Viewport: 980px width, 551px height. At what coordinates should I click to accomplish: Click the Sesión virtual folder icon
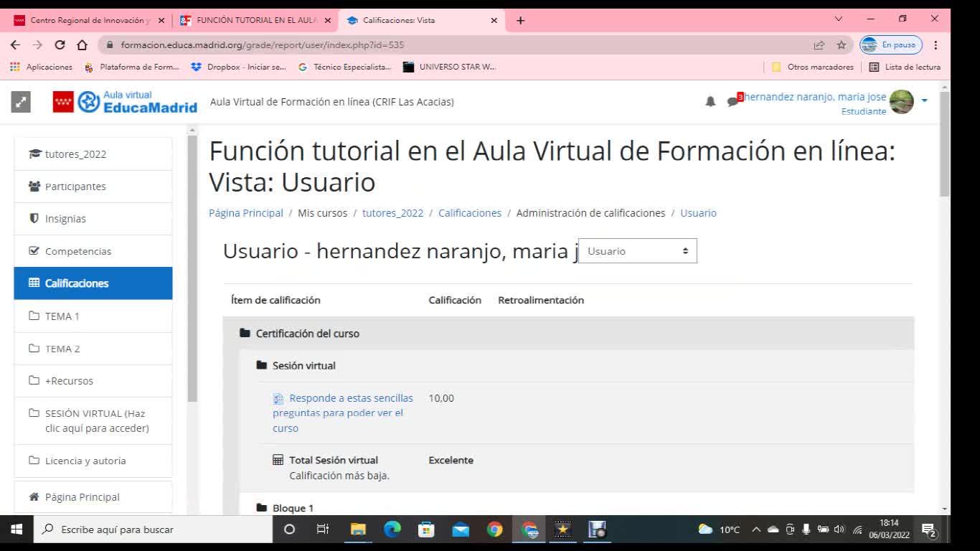(261, 366)
